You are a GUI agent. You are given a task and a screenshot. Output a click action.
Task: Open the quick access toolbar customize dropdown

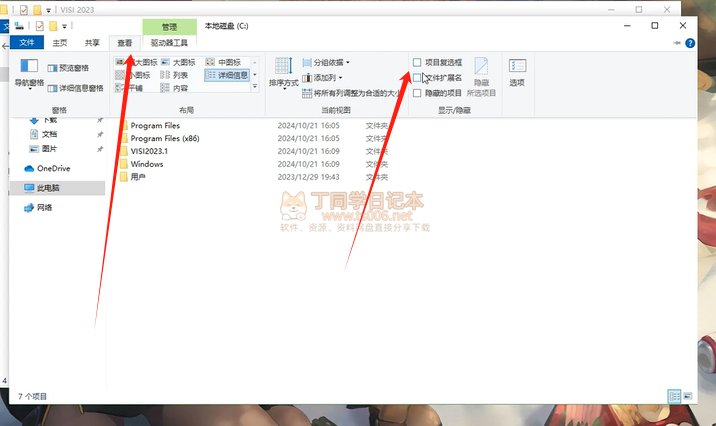coord(64,26)
